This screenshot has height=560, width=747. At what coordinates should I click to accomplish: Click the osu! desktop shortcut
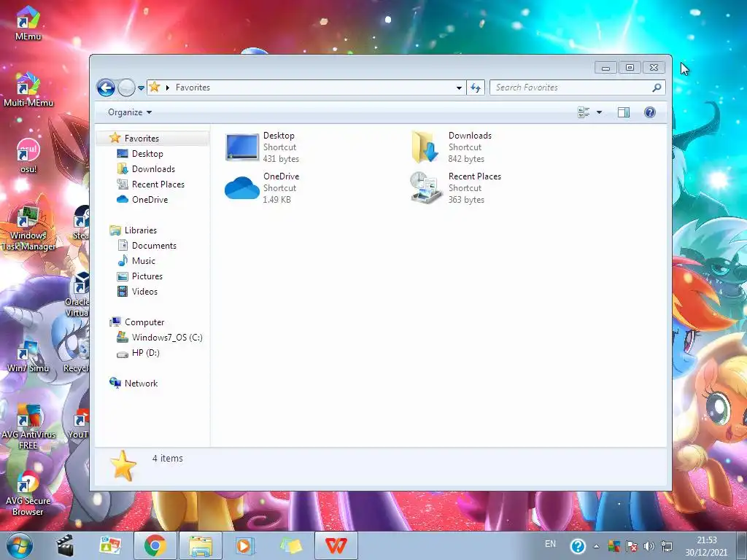[28, 156]
